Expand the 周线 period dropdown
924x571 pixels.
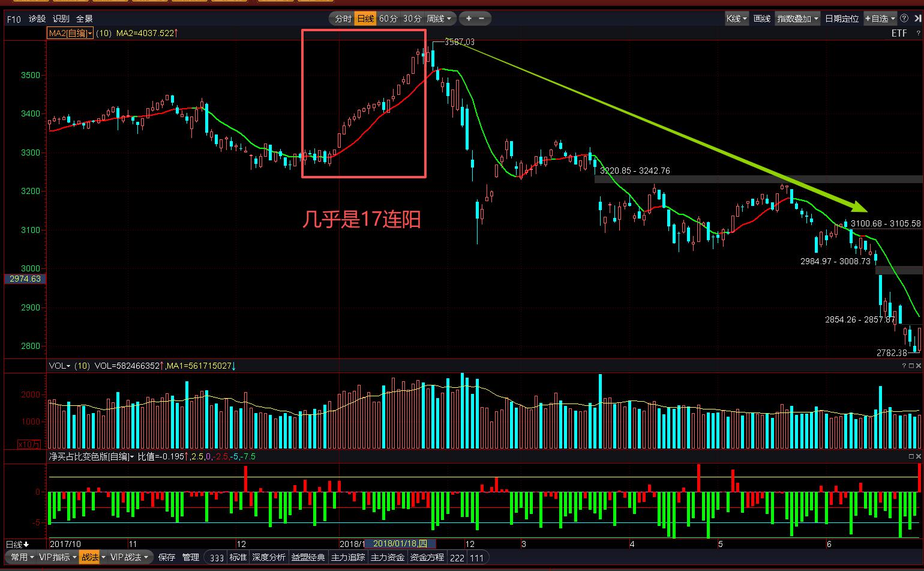(439, 19)
